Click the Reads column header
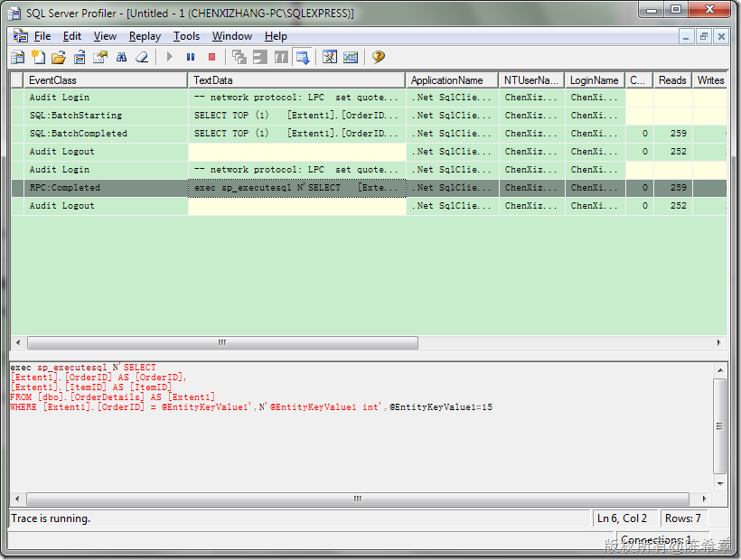Image resolution: width=741 pixels, height=560 pixels. click(672, 80)
